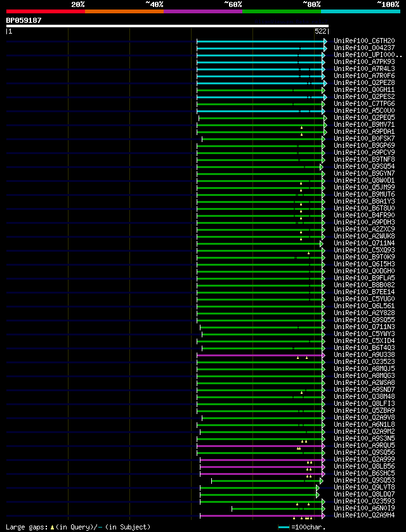Select the UniRef100_Q2A999 label
Screen dimensions: 406x532
tap(364, 459)
